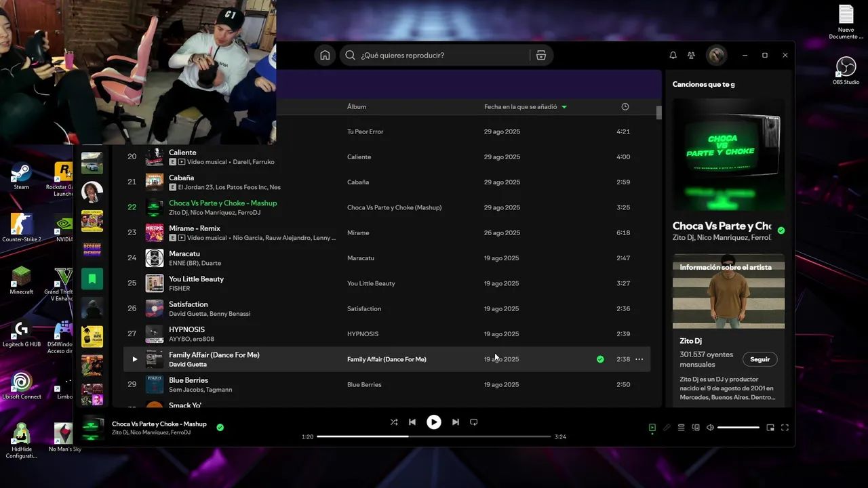Open the user profile avatar
The image size is (868, 488).
(x=716, y=55)
